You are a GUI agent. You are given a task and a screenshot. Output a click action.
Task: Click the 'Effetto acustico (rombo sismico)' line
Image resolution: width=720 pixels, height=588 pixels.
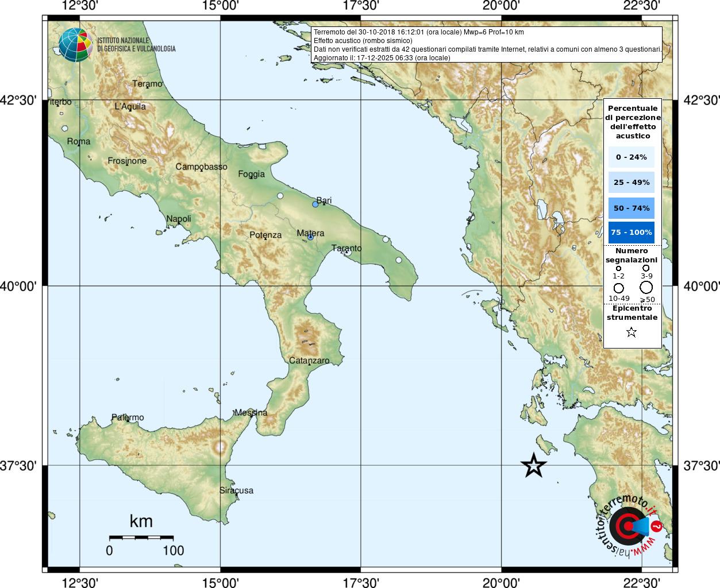363,41
